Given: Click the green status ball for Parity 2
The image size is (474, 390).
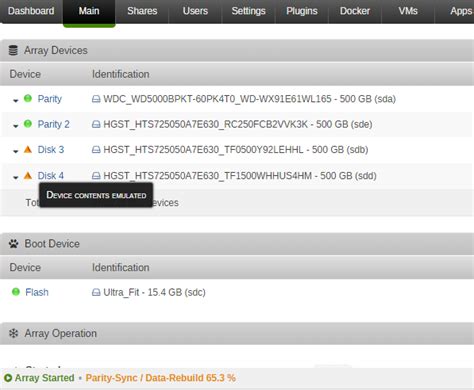Looking at the screenshot, I should coord(28,124).
